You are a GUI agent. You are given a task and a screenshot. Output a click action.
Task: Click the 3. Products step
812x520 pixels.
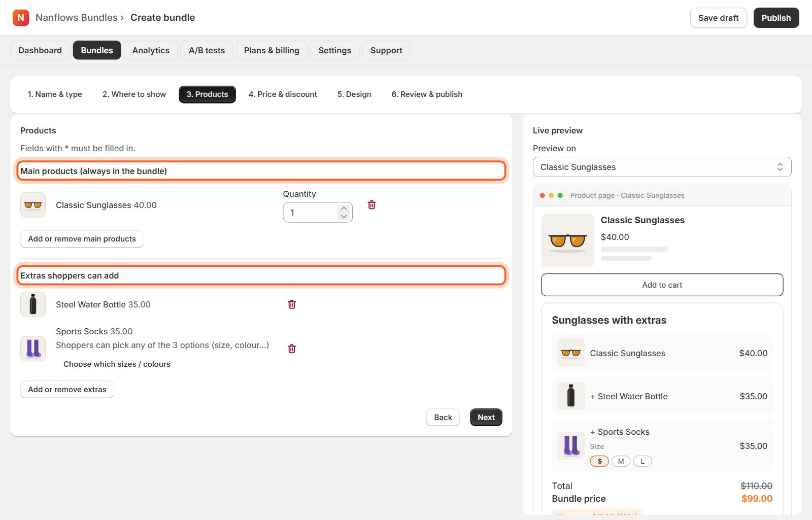coord(207,94)
